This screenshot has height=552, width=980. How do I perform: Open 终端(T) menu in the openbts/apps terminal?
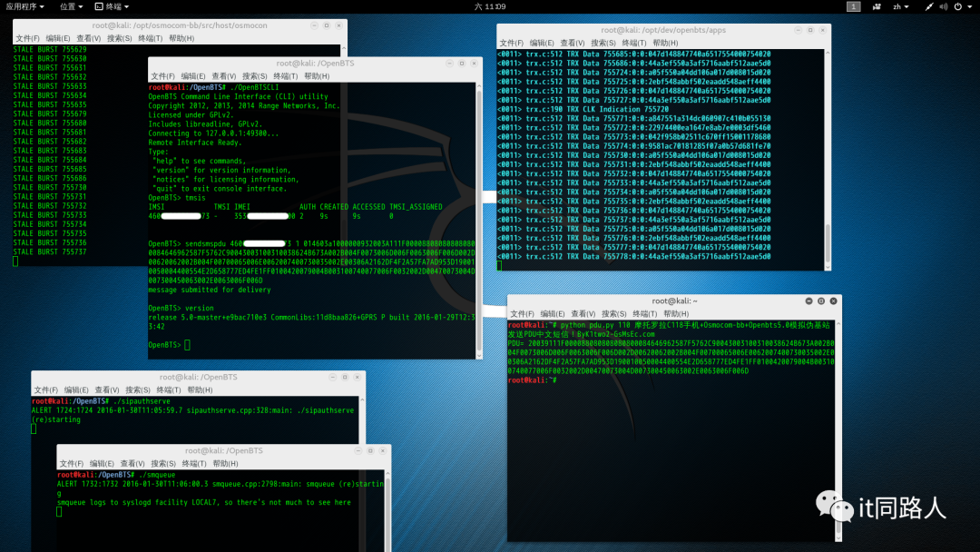(633, 44)
